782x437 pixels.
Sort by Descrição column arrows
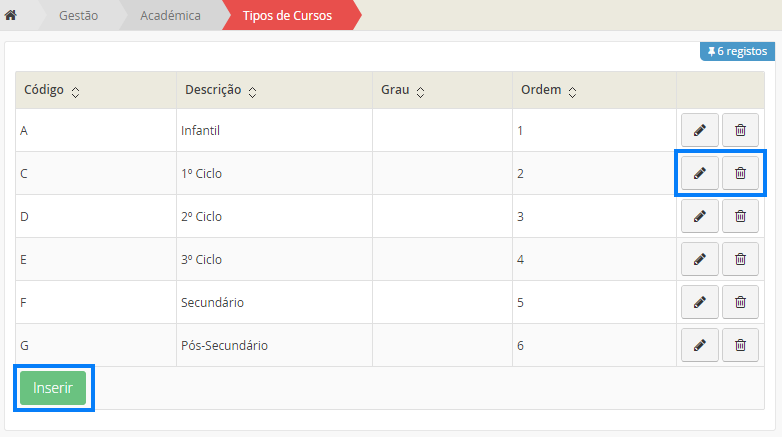pyautogui.click(x=252, y=92)
